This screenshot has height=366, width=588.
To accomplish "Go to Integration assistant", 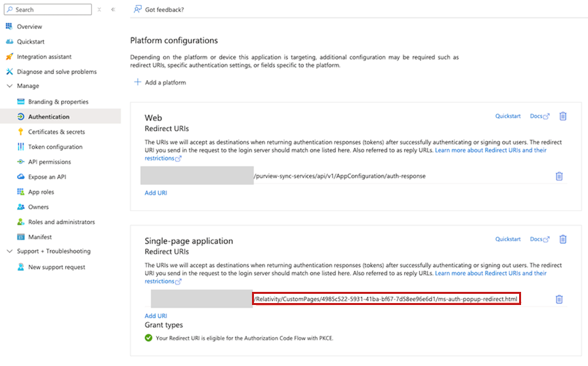I will [x=44, y=56].
